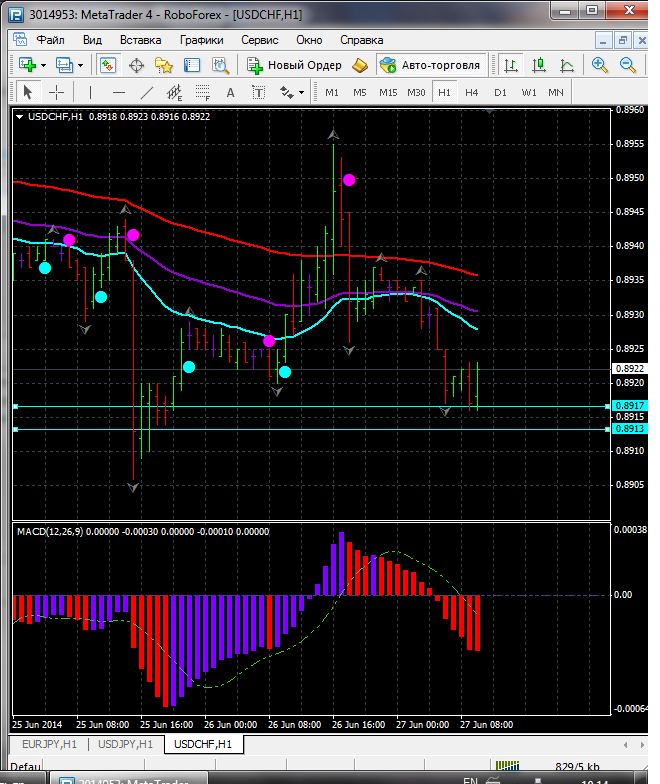Restore the inner chart window
The image size is (660, 784).
(x=623, y=40)
